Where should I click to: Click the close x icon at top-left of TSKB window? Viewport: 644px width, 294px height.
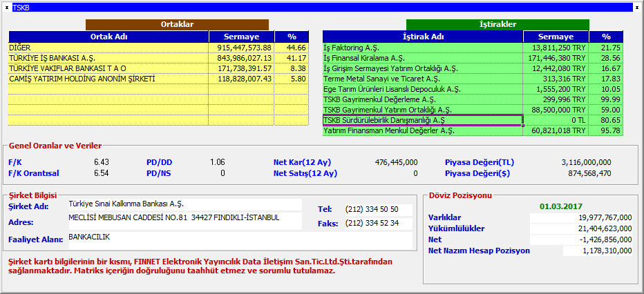click(7, 8)
